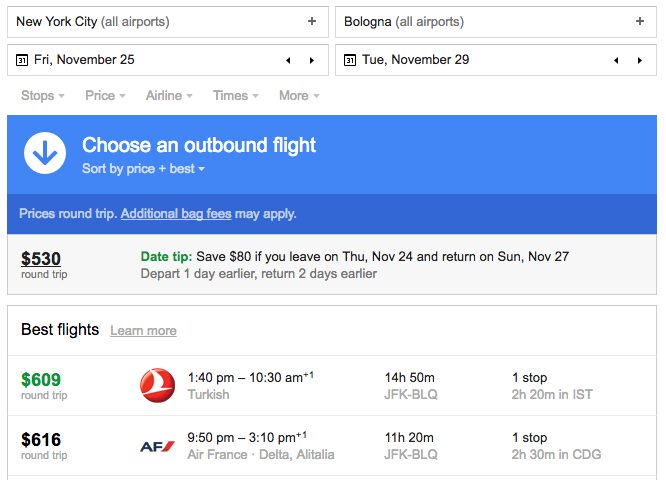Select the $530 date tip price

[41, 259]
